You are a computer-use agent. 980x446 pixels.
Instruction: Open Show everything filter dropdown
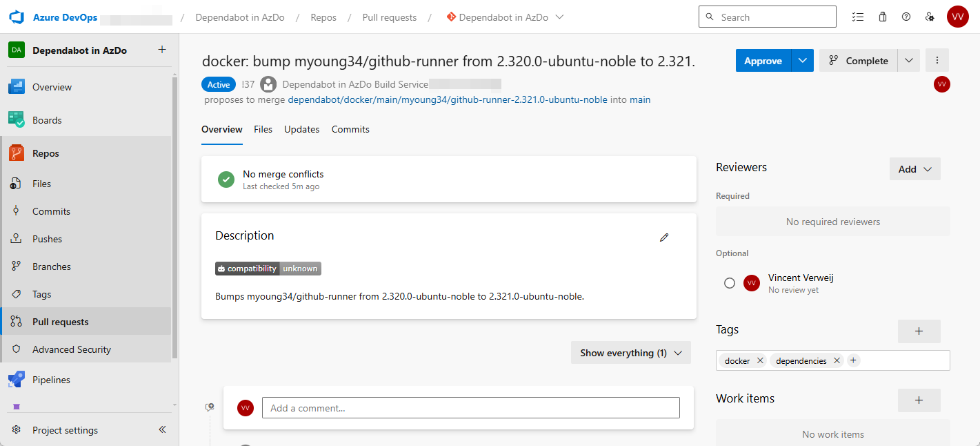(631, 353)
